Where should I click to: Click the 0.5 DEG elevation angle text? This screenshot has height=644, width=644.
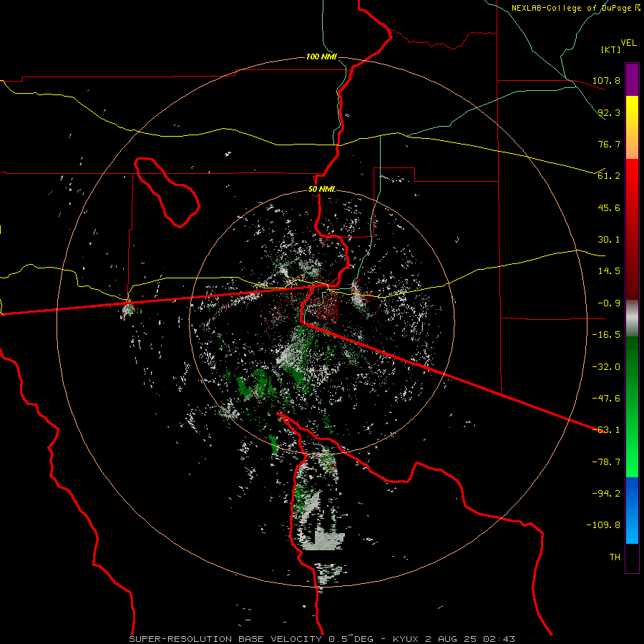[351, 639]
